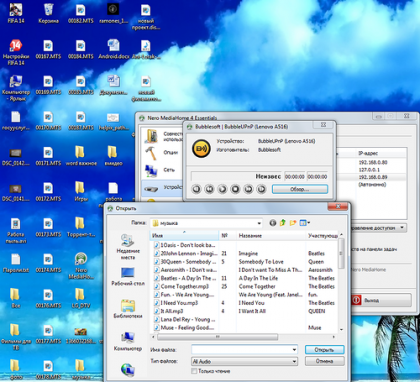Go up one folder level in Открыть dialog

click(x=283, y=223)
